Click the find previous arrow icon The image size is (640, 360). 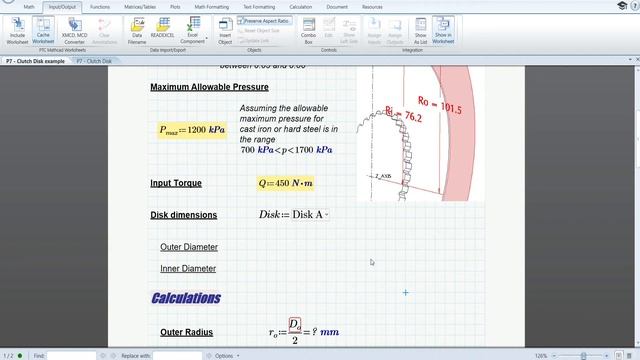click(102, 356)
